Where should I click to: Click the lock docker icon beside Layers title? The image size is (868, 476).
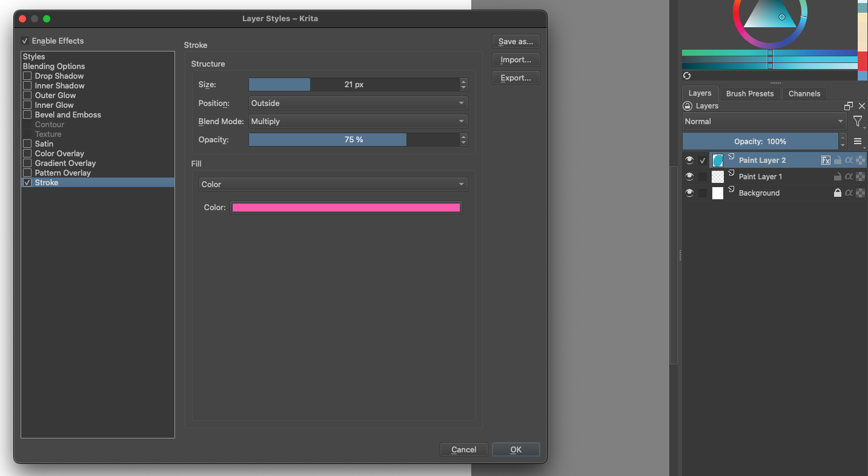click(x=687, y=106)
